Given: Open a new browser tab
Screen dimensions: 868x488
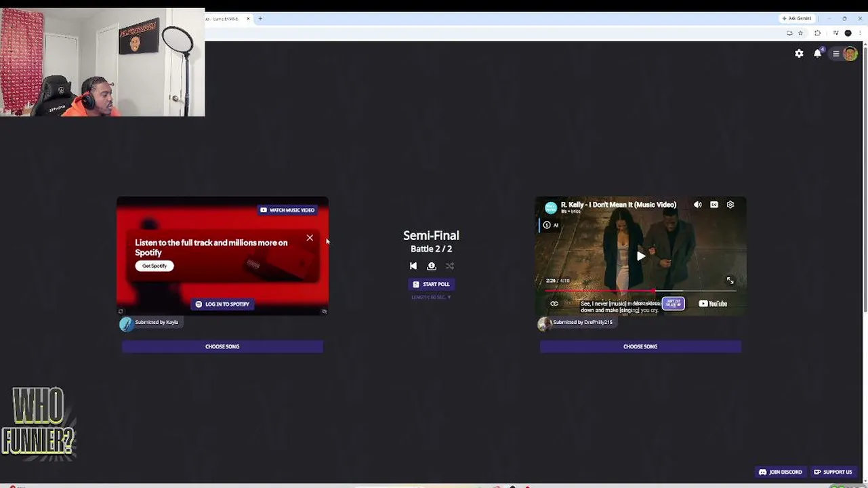Looking at the screenshot, I should (260, 19).
